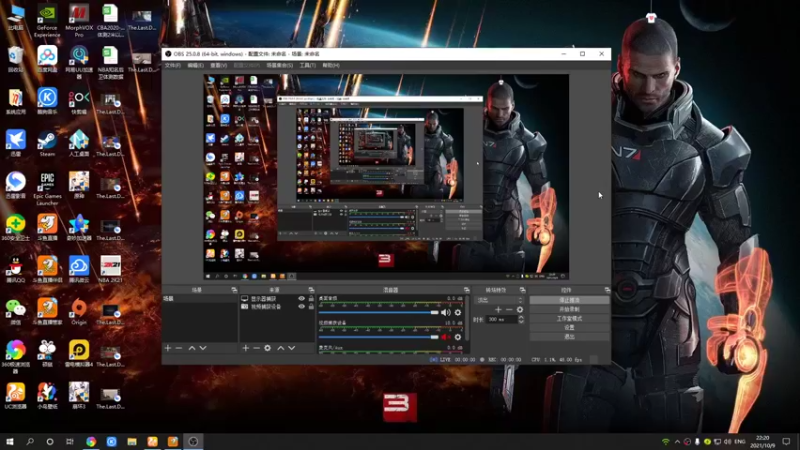Screen dimensions: 800x450
Task: Hide 显示器捕获 source with eye icon
Action: [x=302, y=298]
